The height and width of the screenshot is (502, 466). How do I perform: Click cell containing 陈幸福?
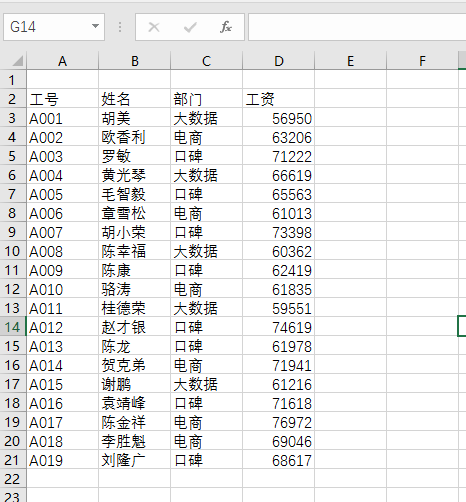point(135,250)
